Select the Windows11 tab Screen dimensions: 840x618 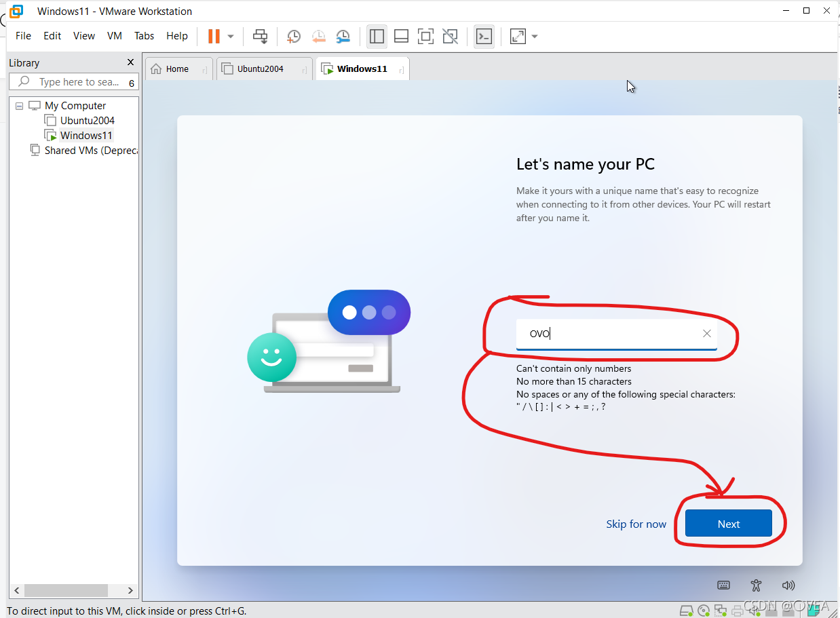(x=362, y=69)
